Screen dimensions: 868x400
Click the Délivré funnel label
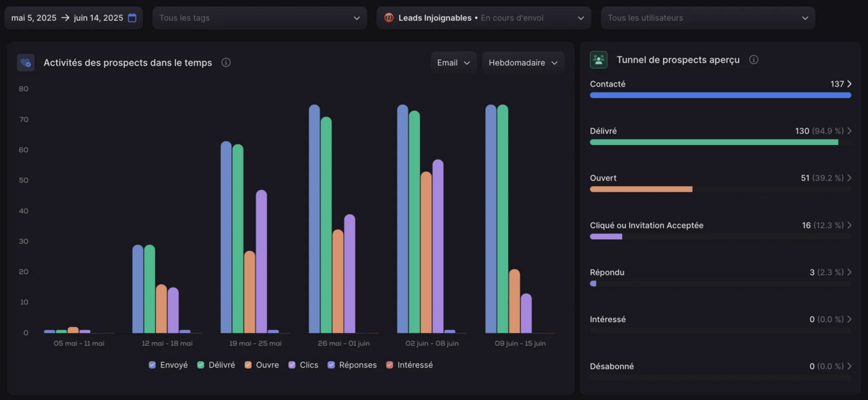point(603,131)
